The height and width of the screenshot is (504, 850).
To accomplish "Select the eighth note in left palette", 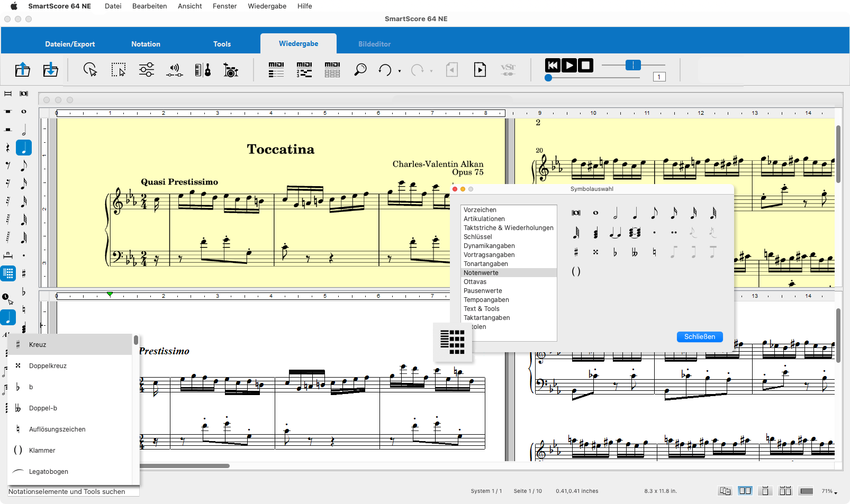I will coord(24,166).
